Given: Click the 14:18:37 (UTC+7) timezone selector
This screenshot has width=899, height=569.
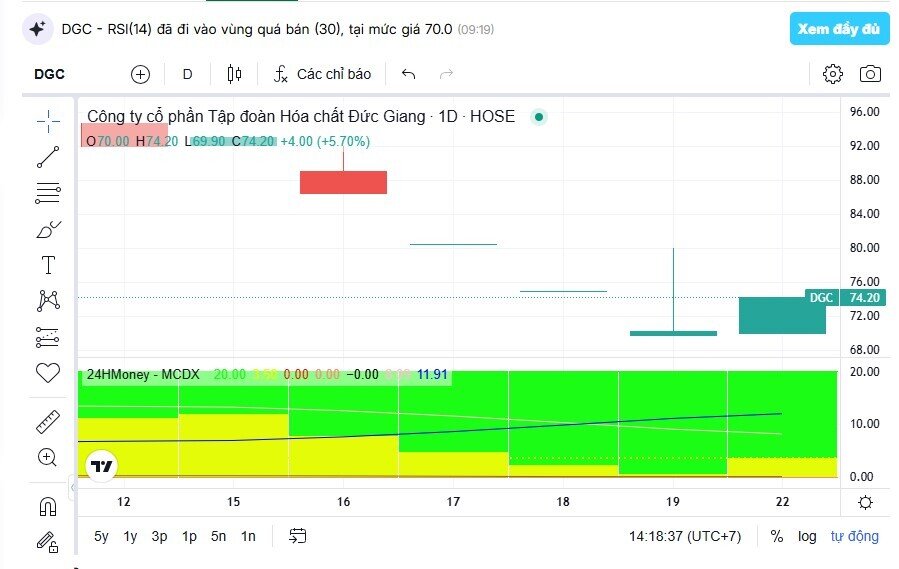Looking at the screenshot, I should click(x=685, y=536).
